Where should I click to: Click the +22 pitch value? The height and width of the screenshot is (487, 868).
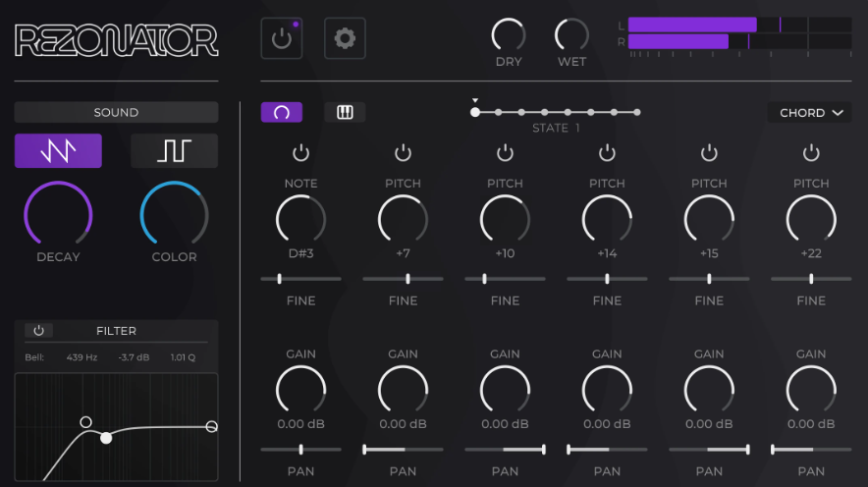(811, 253)
